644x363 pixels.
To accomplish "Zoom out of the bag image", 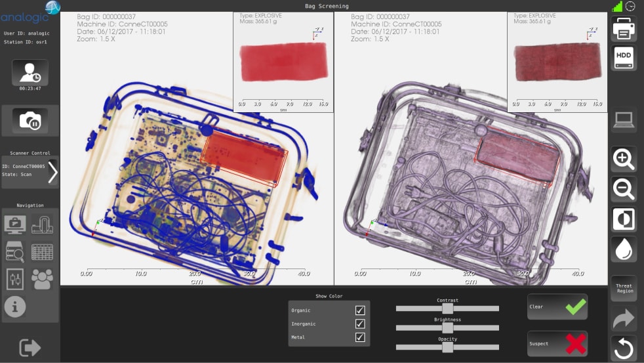I will click(x=624, y=189).
